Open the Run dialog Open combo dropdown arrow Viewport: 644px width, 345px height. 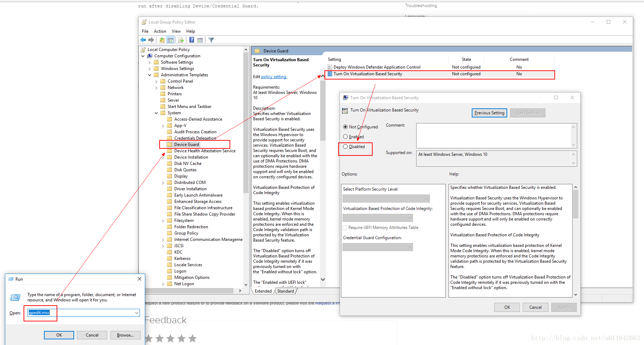136,313
